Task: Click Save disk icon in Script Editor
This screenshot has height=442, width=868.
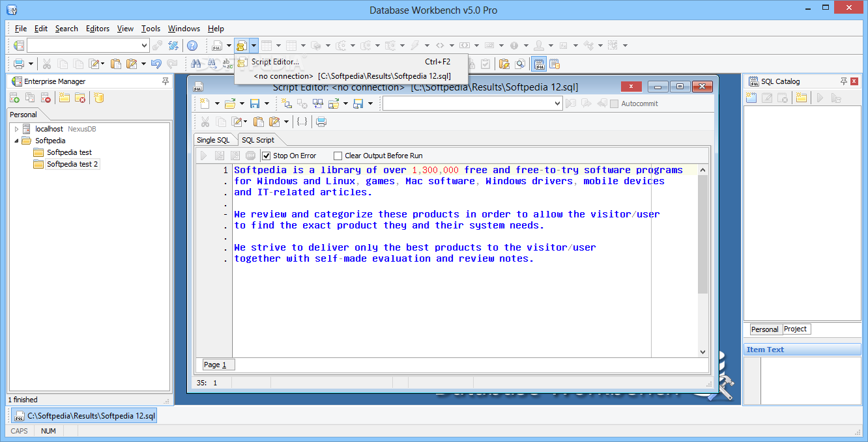Action: click(255, 104)
